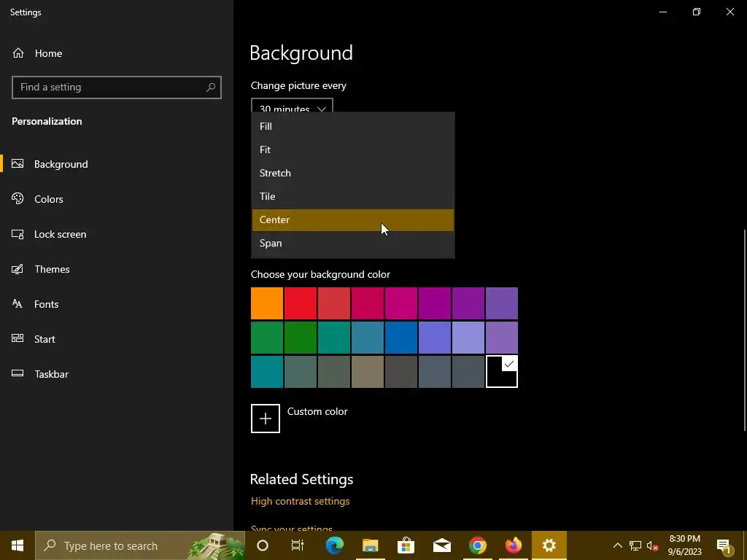This screenshot has height=560, width=747.
Task: Choose Tile fit option
Action: 353,196
